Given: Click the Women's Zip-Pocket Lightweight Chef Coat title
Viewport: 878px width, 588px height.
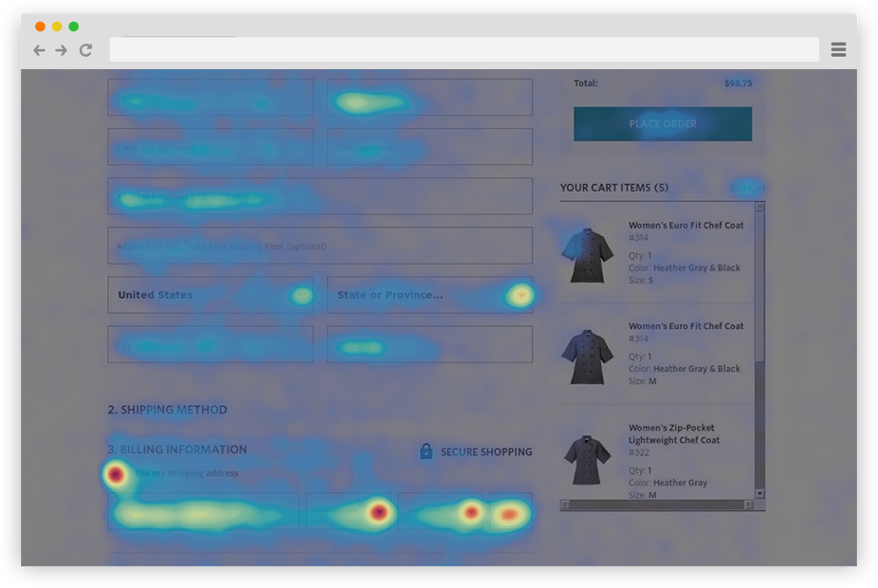Looking at the screenshot, I should point(673,434).
